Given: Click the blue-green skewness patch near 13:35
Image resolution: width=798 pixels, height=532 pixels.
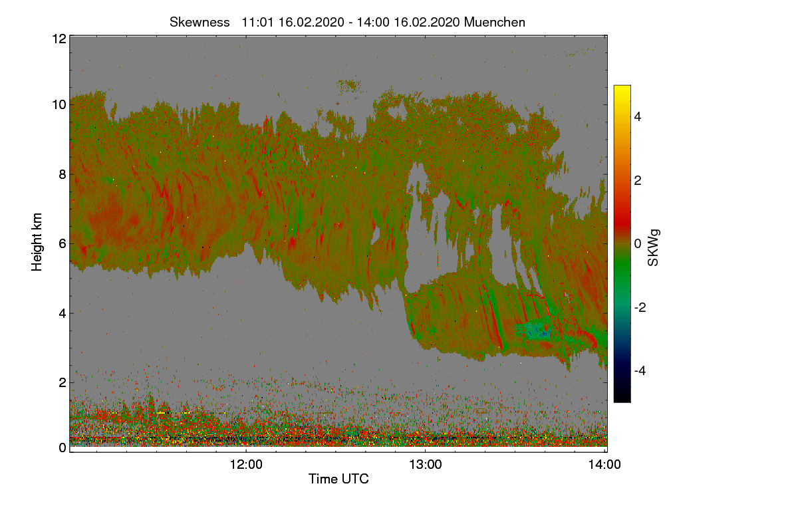Looking at the screenshot, I should pos(536,330).
